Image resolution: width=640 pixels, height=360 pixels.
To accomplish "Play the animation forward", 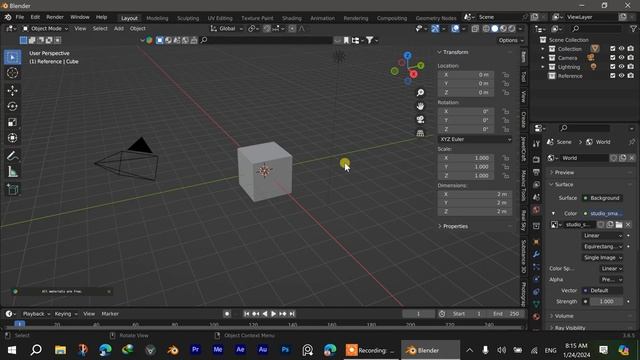I will coord(273,314).
